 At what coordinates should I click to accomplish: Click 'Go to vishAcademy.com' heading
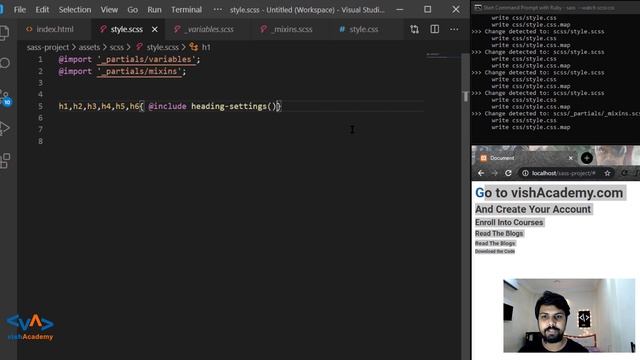(x=549, y=193)
